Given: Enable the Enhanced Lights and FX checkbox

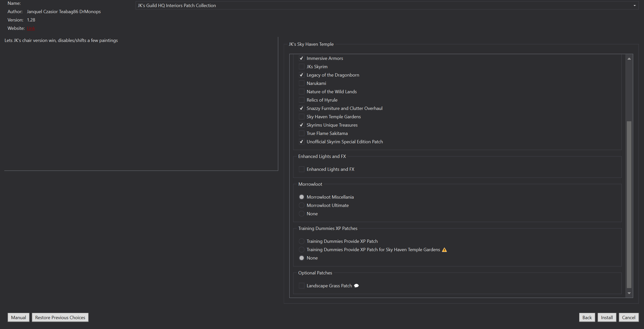Looking at the screenshot, I should [301, 169].
